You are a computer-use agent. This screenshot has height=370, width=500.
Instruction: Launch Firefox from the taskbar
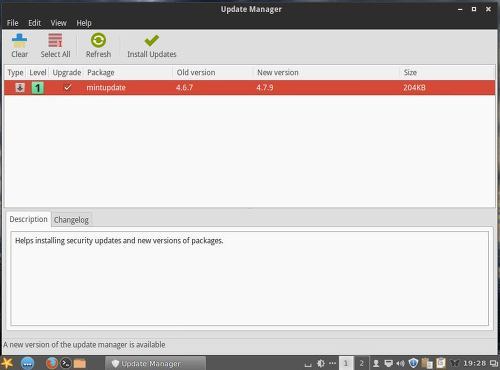[x=52, y=363]
